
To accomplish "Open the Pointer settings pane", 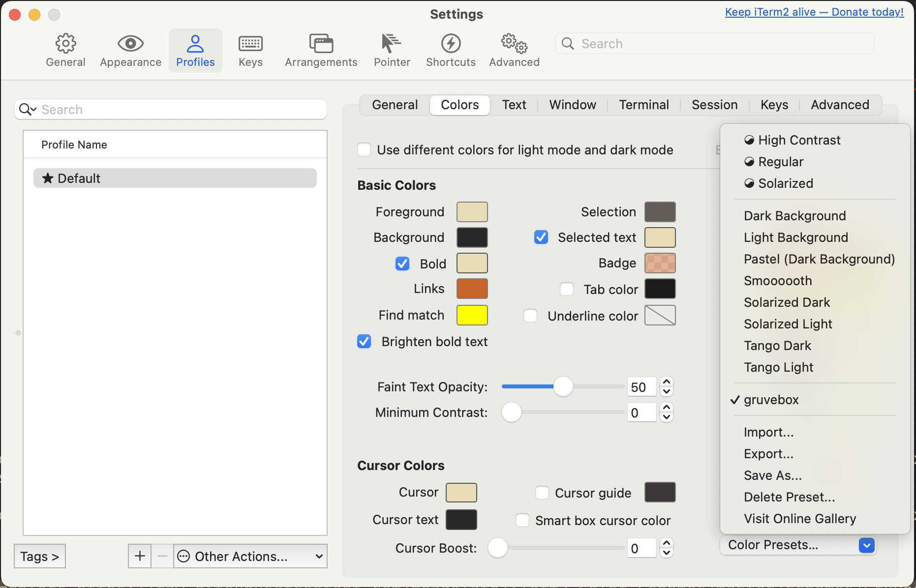I will point(392,50).
